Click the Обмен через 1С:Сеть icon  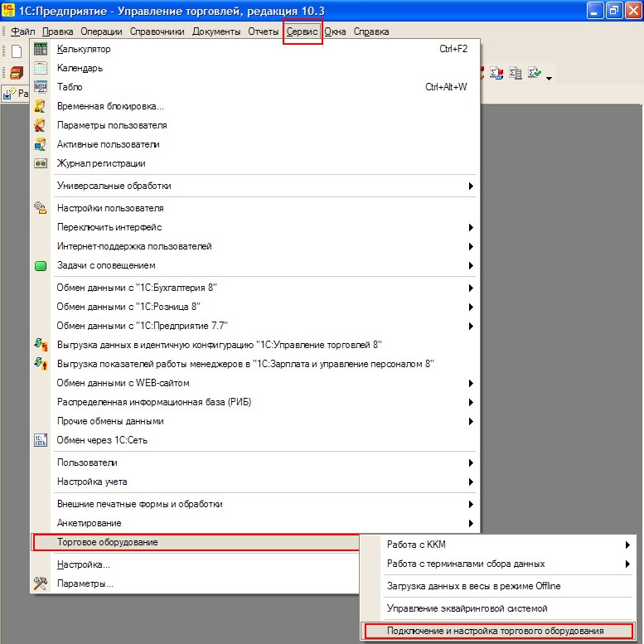coord(41,440)
